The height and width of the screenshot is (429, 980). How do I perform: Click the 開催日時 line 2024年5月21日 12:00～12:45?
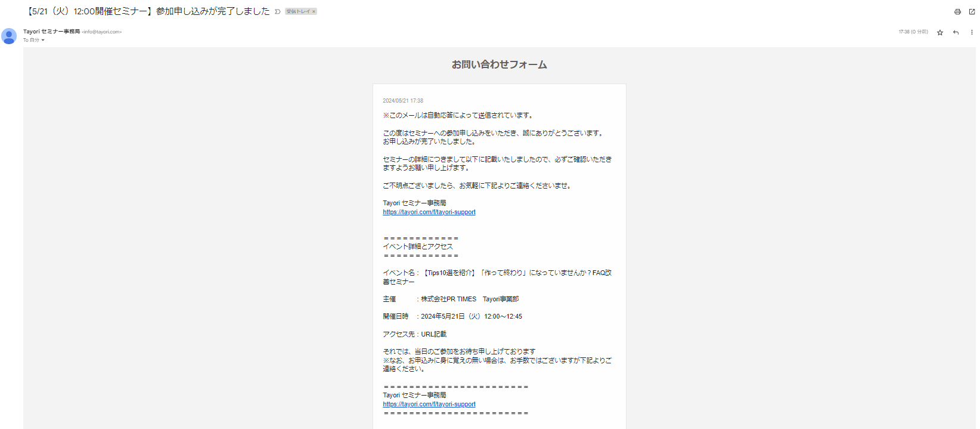(452, 316)
